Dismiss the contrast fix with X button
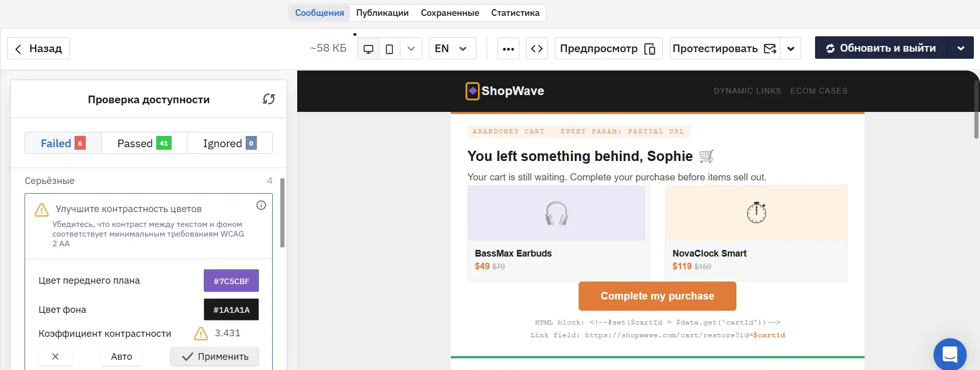This screenshot has height=370, width=980. click(x=56, y=356)
